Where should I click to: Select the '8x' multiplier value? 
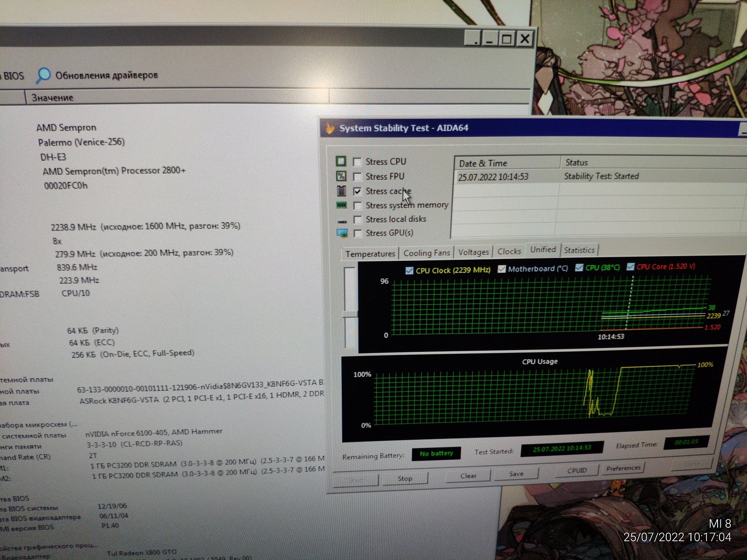coord(57,241)
